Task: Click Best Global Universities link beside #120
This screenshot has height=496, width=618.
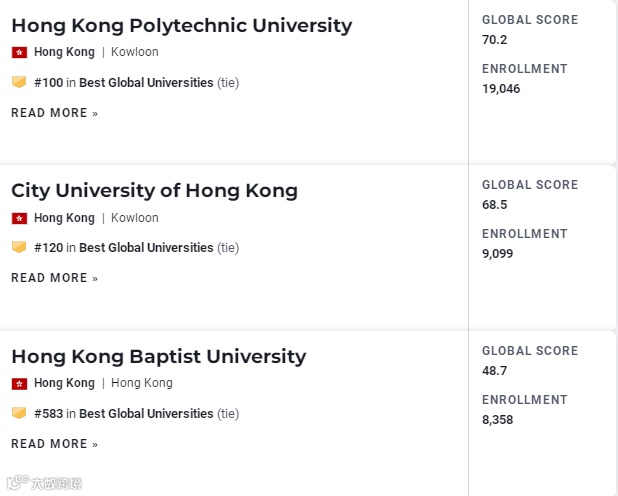Action: click(146, 248)
